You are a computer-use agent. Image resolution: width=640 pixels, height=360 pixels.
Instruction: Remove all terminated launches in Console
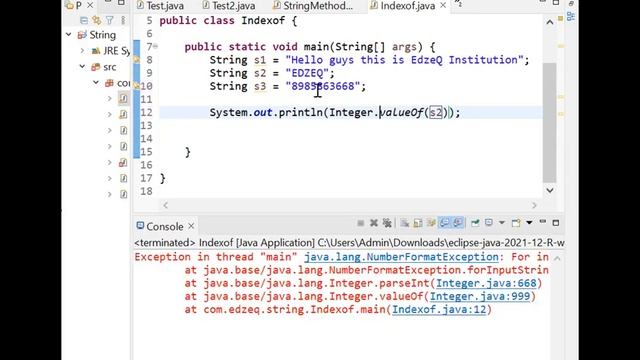(x=387, y=223)
